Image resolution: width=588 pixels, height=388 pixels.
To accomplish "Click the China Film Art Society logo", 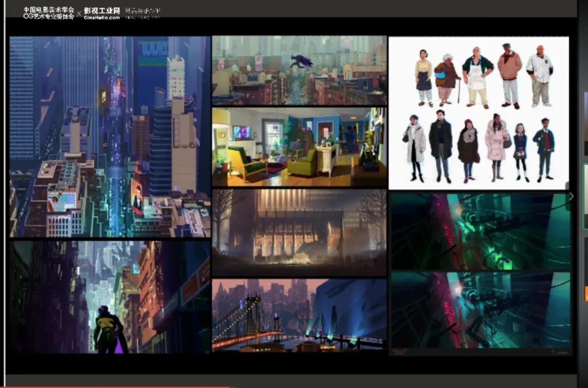I will (48, 13).
